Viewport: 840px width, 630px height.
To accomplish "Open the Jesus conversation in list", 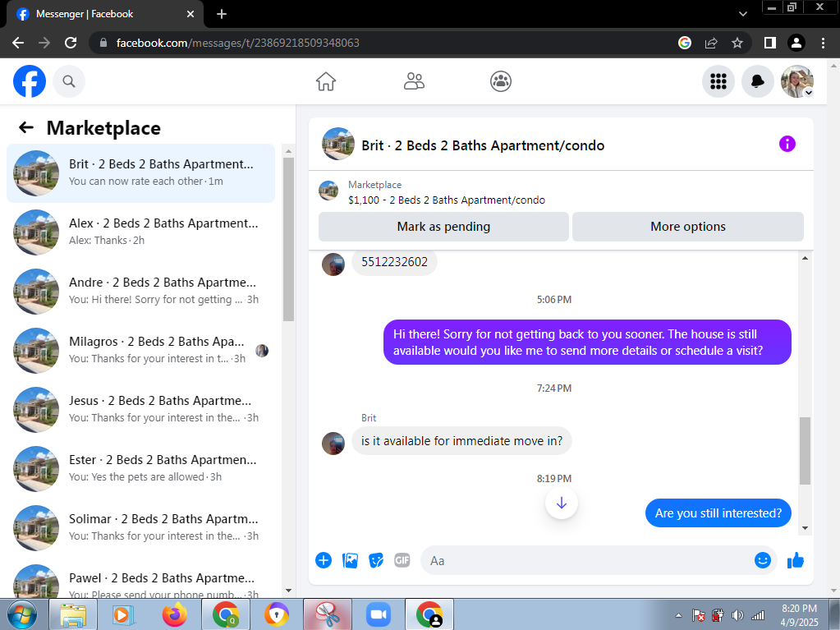I will tap(141, 409).
